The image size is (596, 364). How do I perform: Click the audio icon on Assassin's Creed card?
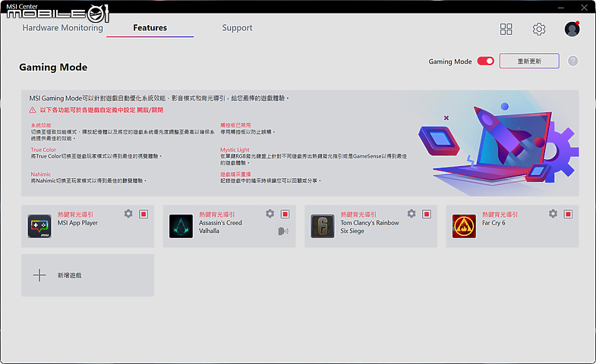coord(282,231)
